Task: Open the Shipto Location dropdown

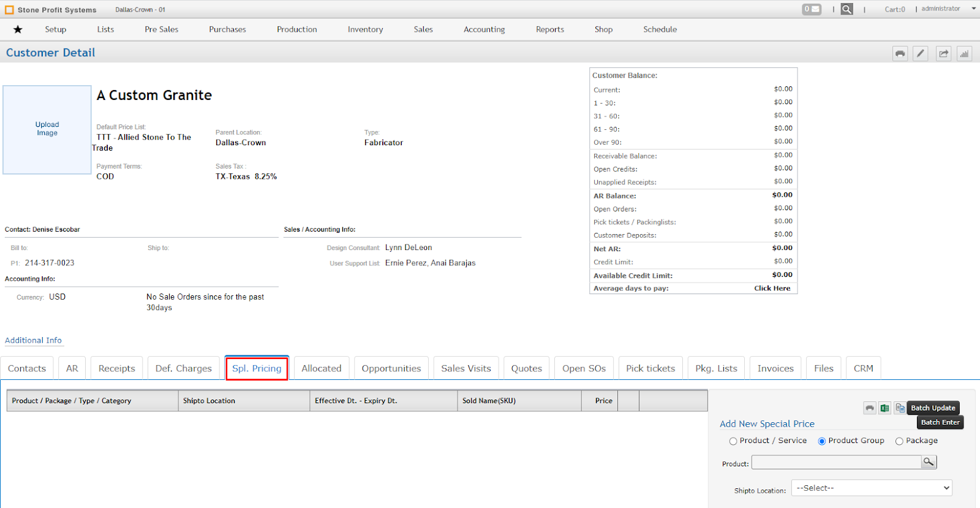Action: tap(872, 488)
